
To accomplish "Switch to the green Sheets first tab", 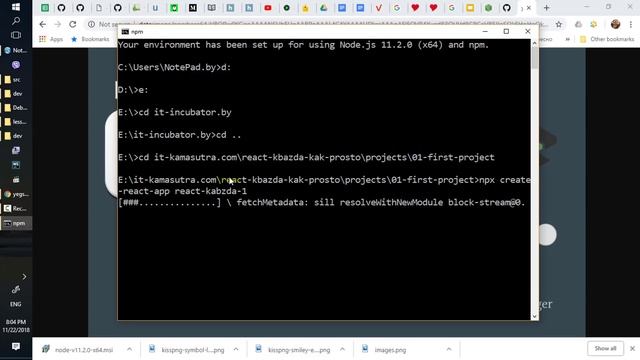I will click(x=45, y=8).
